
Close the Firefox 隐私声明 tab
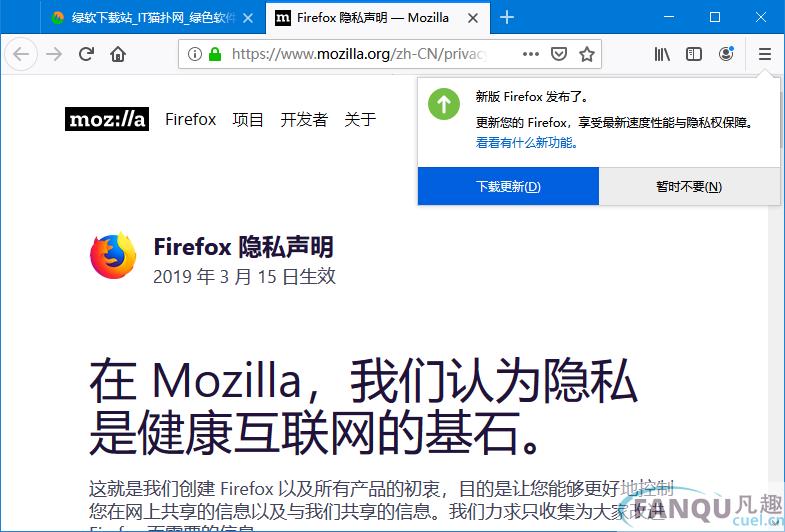(473, 18)
